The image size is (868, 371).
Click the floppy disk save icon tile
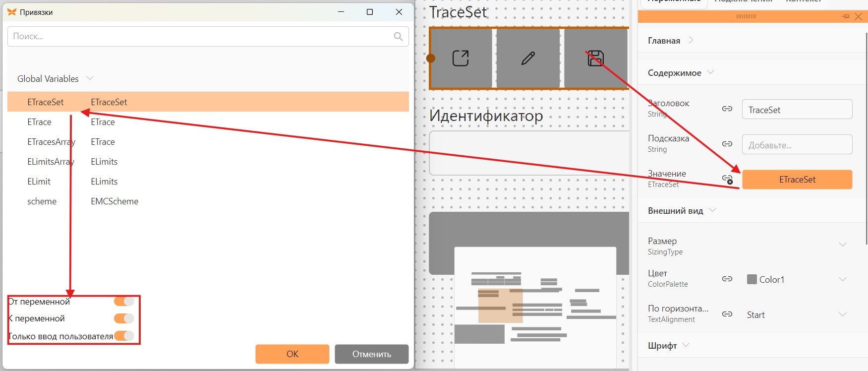point(595,58)
